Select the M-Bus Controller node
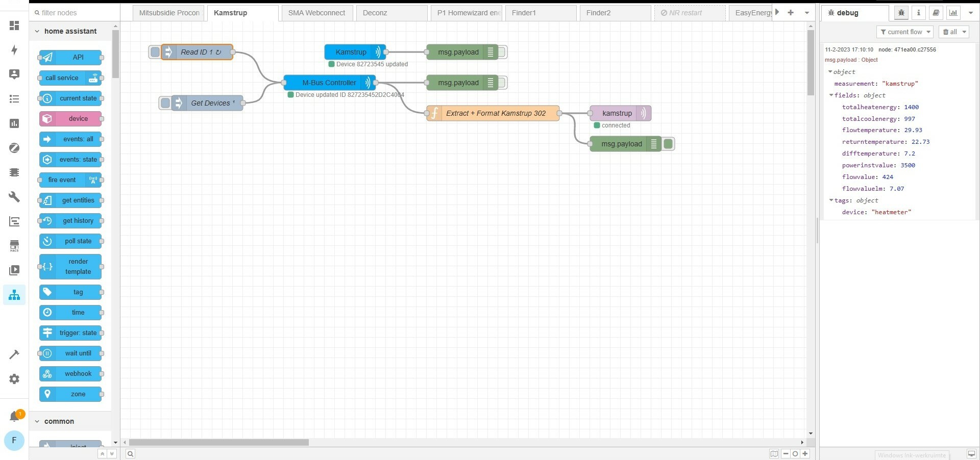 click(x=329, y=83)
